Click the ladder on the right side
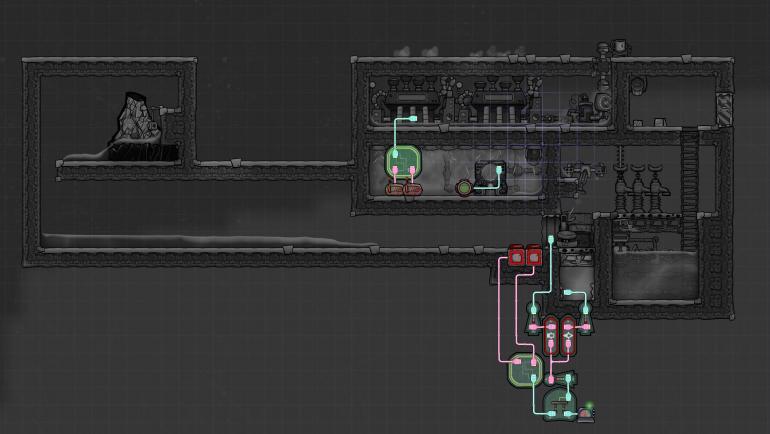770x434 pixels. 689,189
